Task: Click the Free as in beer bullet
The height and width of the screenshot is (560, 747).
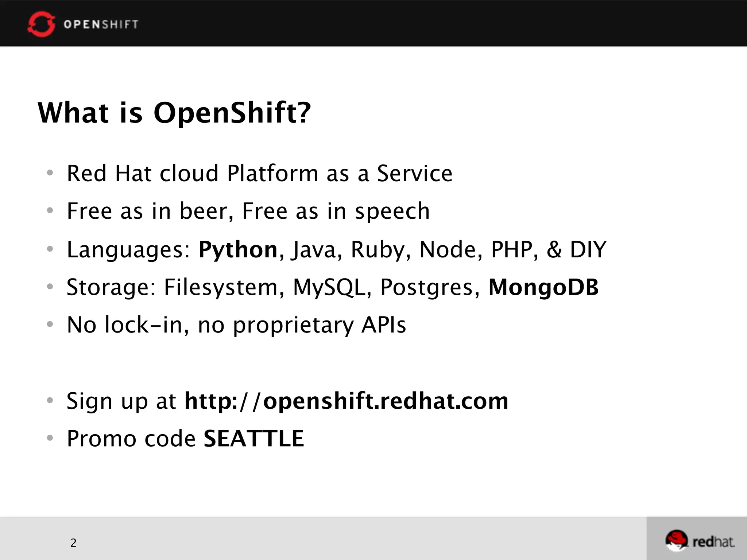Action: click(x=248, y=211)
